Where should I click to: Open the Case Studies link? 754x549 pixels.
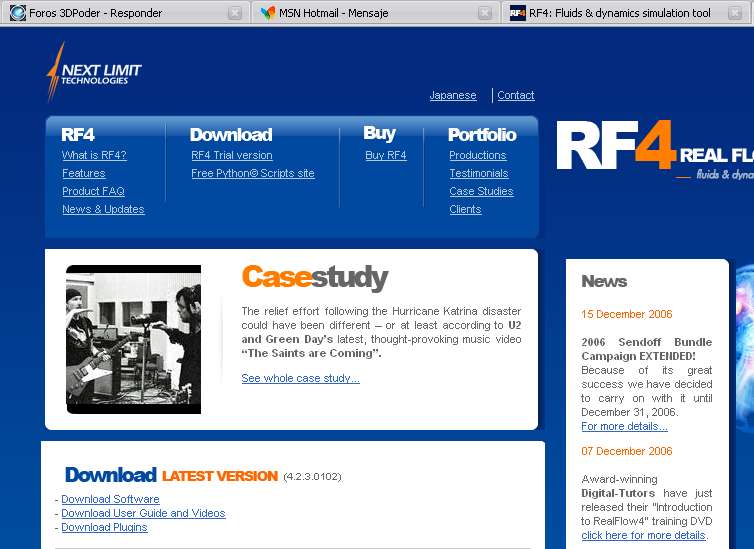(481, 191)
